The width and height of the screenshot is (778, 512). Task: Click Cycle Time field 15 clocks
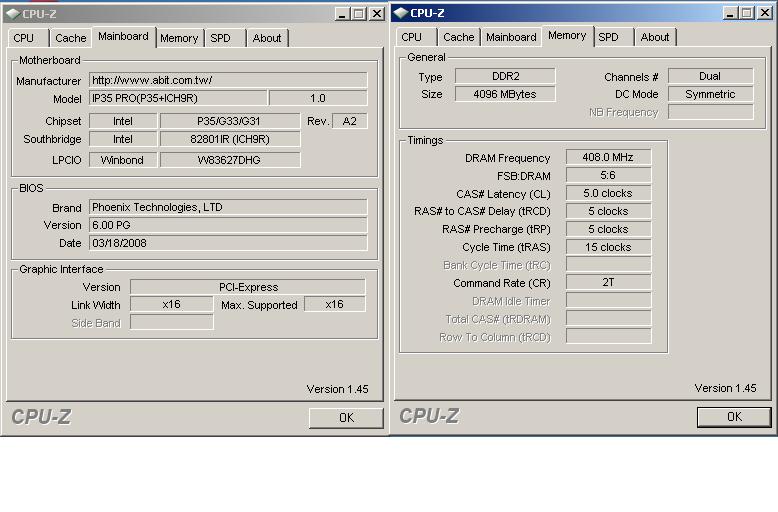pos(608,247)
